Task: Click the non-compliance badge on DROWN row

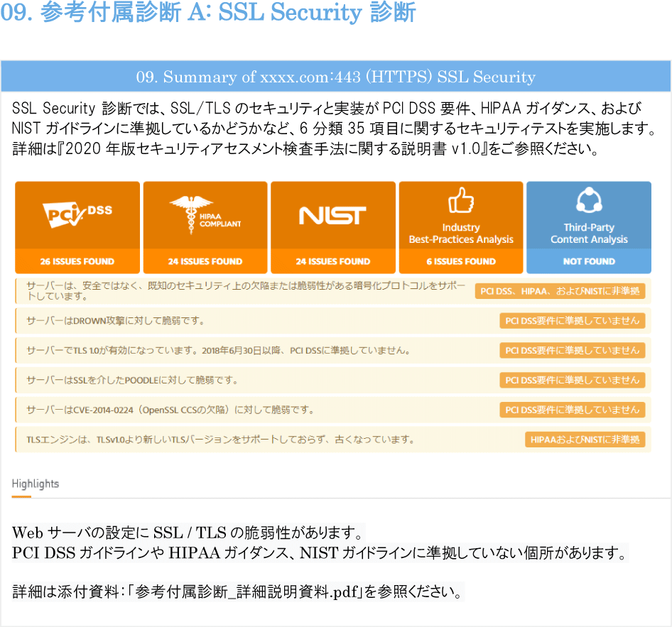Action: pyautogui.click(x=572, y=321)
